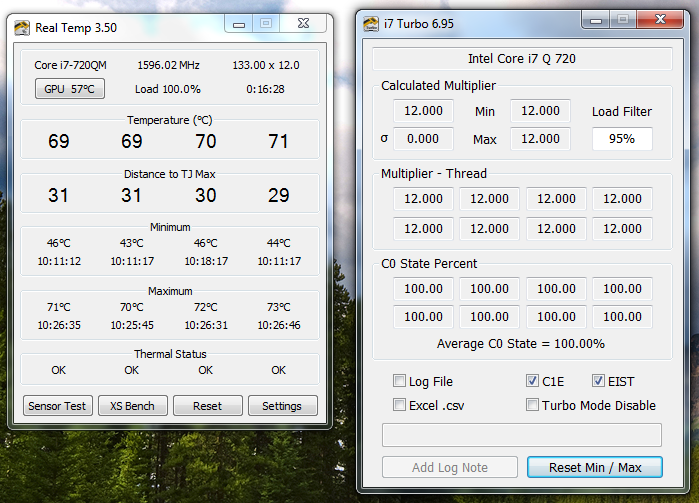Click the 43°C minimum temperature
This screenshot has width=699, height=503.
click(132, 243)
